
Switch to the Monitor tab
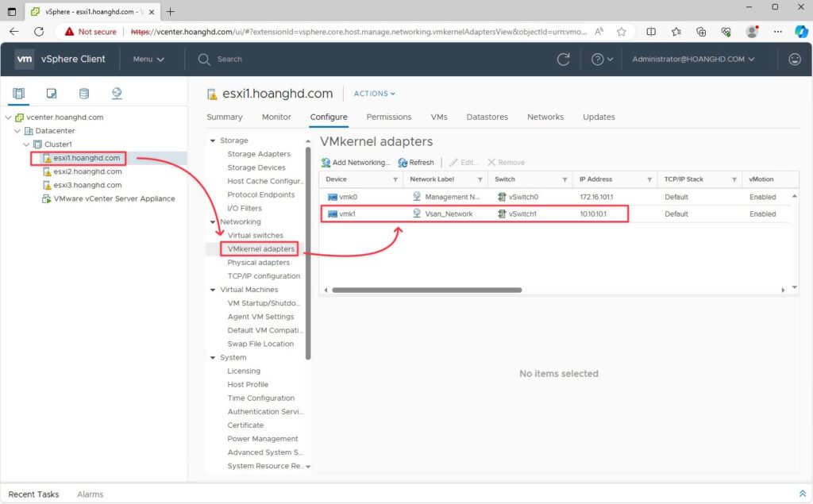pos(276,117)
